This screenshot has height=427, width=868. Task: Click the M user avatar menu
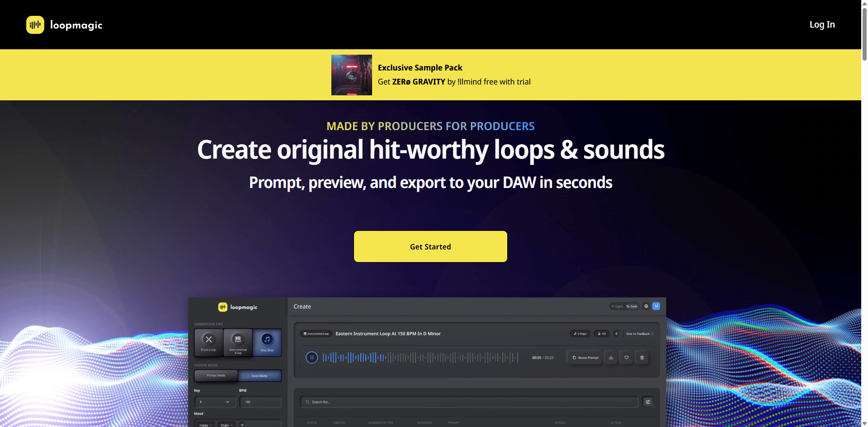656,306
